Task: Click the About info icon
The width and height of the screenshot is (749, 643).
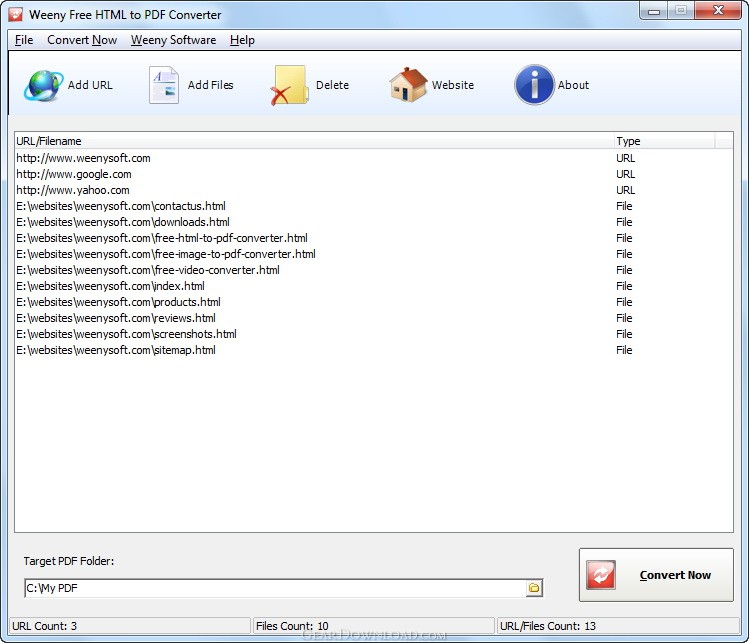Action: pos(534,85)
